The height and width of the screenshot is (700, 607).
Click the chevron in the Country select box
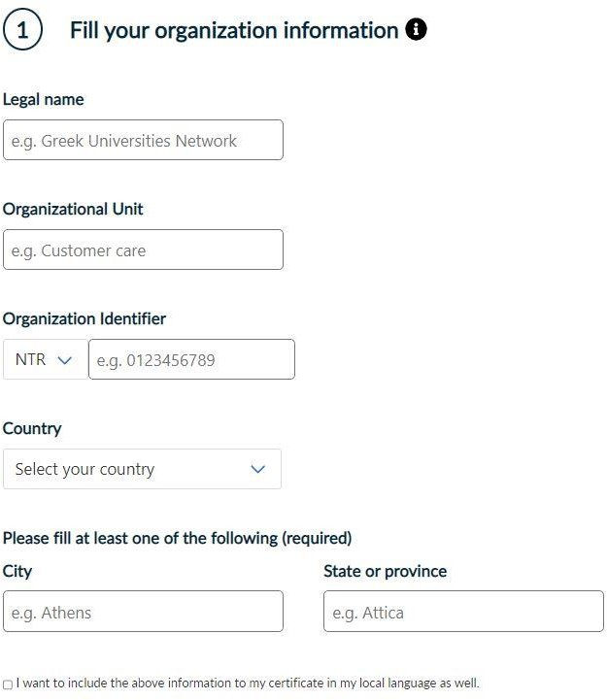point(257,469)
